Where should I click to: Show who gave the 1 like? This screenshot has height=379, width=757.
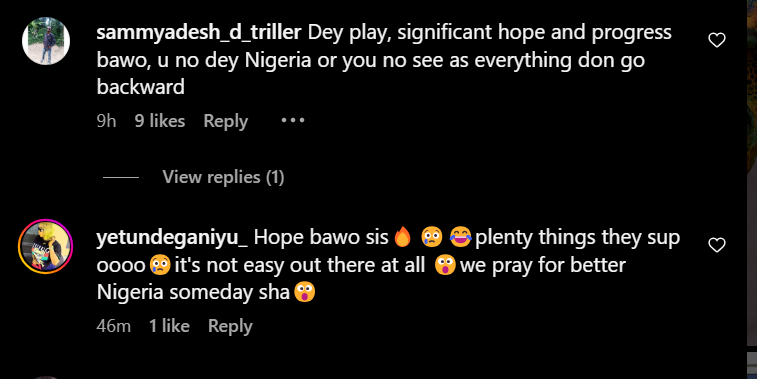pyautogui.click(x=169, y=326)
